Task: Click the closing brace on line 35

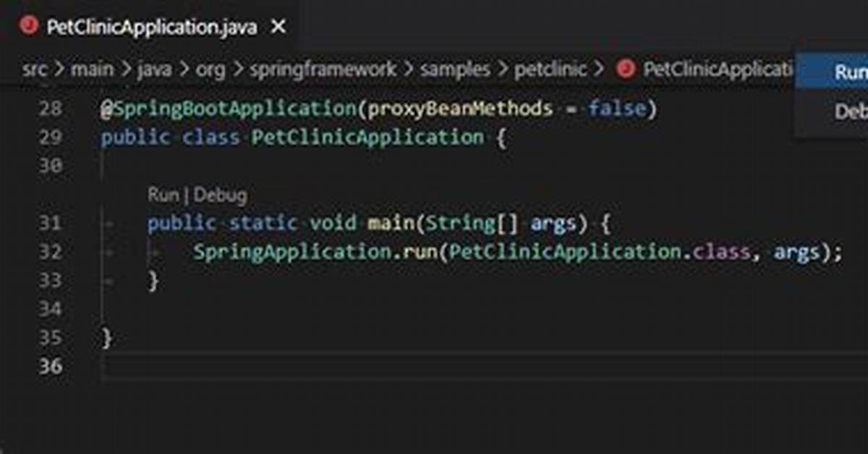Action: (x=107, y=338)
